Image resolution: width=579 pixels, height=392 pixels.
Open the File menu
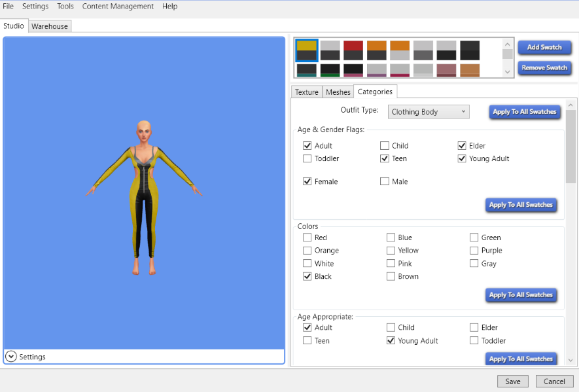point(8,7)
